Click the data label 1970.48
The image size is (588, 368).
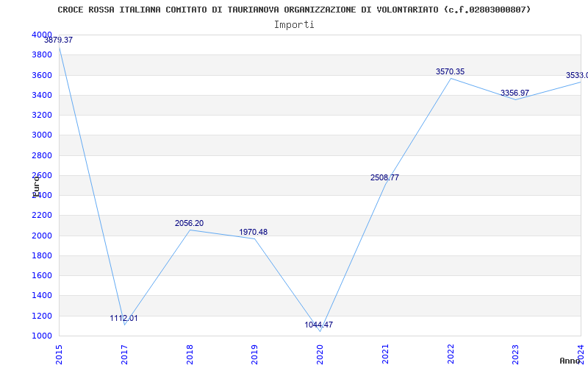point(254,232)
